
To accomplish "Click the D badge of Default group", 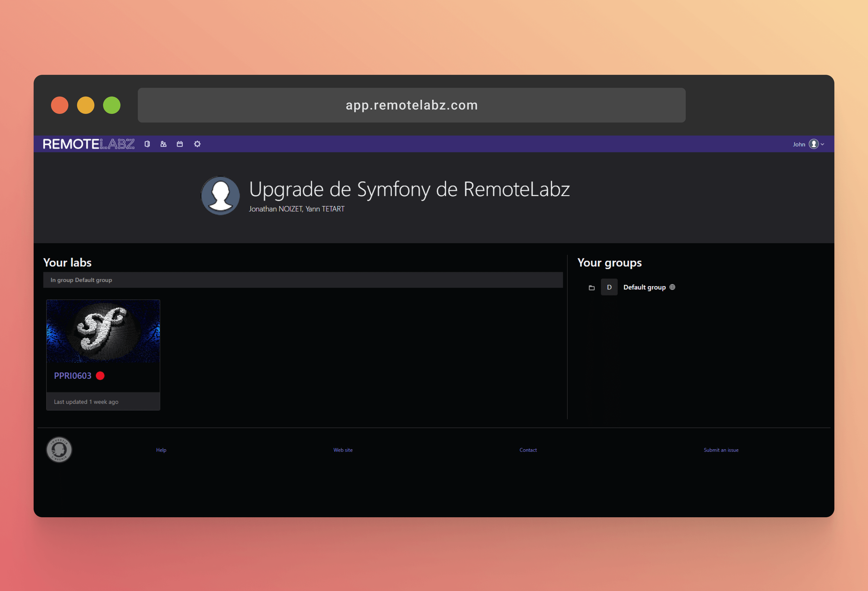I will 609,287.
